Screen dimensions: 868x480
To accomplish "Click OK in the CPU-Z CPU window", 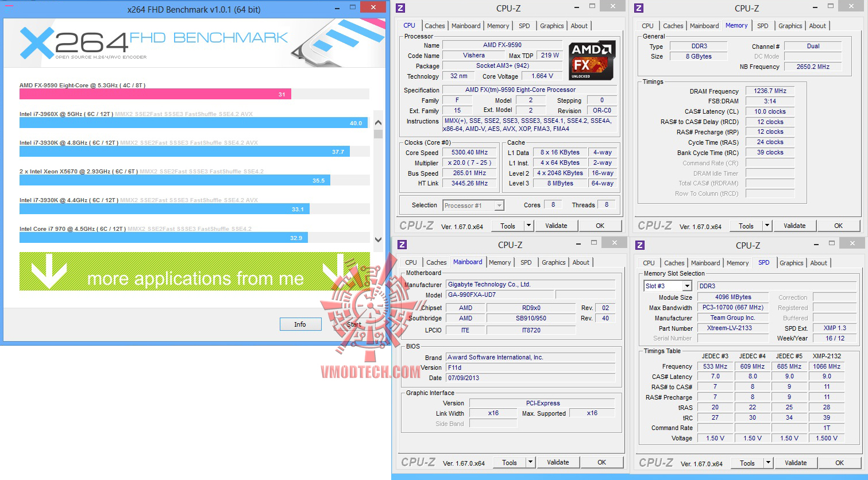I will point(600,226).
